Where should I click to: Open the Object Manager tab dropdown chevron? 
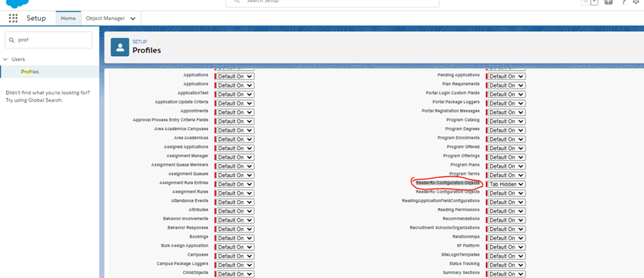[132, 18]
